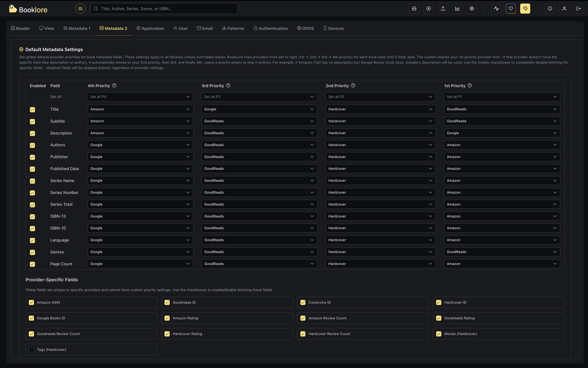Open the Booklore hamburger sidebar menu

pos(80,8)
